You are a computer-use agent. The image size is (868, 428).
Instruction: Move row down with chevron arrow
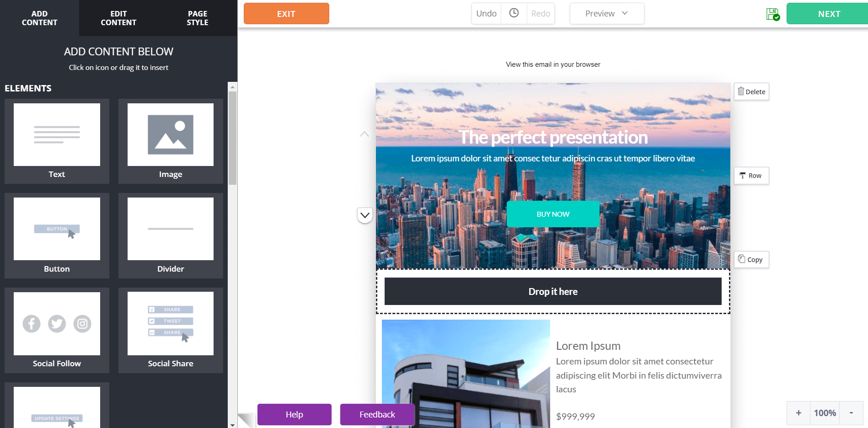(365, 215)
